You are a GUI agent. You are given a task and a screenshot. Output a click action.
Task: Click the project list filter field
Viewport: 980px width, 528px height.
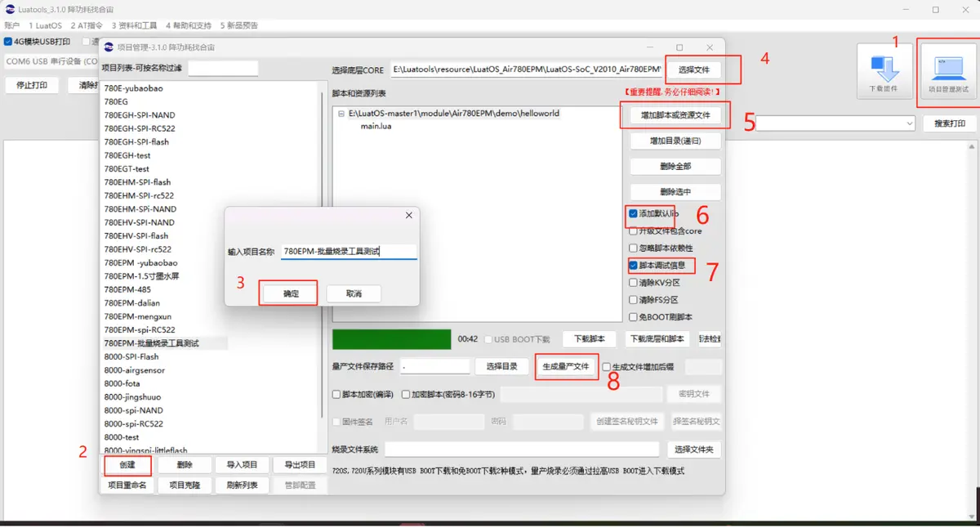223,69
